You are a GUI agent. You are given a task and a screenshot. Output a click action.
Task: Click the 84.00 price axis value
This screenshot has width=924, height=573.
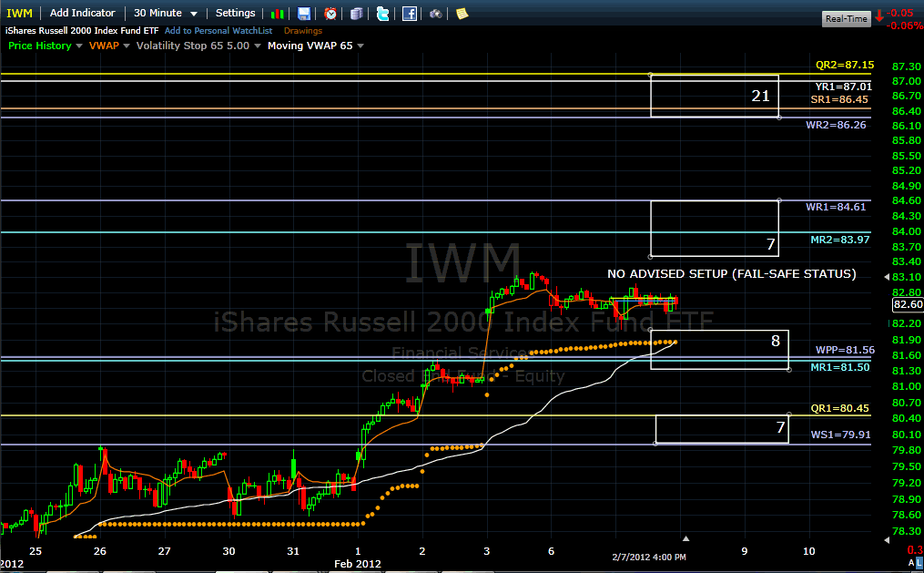tap(907, 231)
